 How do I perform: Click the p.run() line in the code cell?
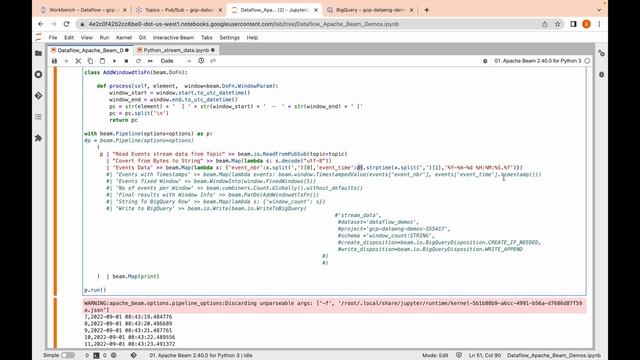click(95, 290)
